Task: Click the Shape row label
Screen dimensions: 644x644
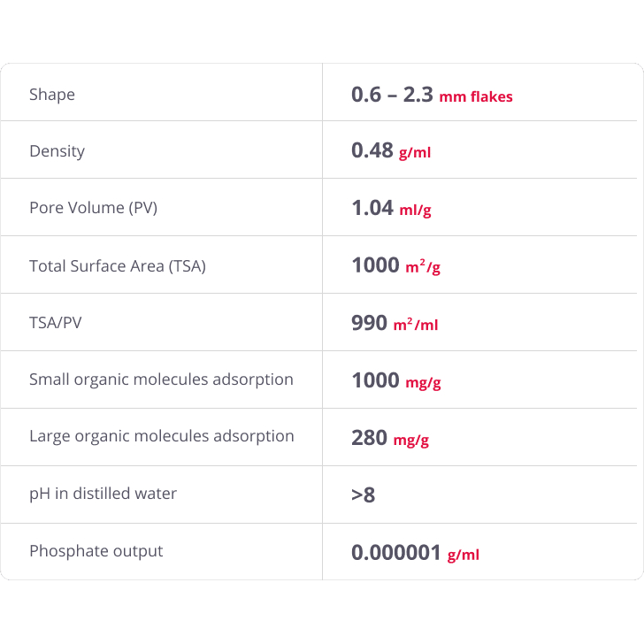Action: coord(52,95)
